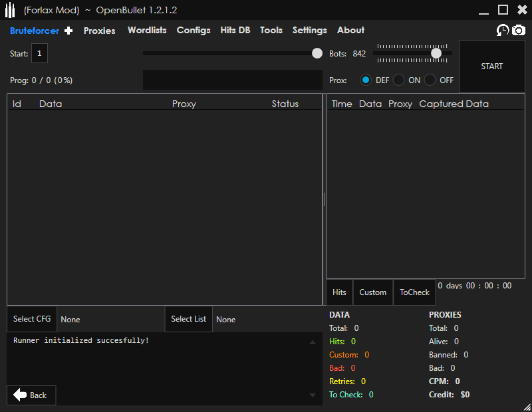Click the Prog 0 / 0 (0%) text
Image resolution: width=532 pixels, height=412 pixels.
(x=41, y=80)
